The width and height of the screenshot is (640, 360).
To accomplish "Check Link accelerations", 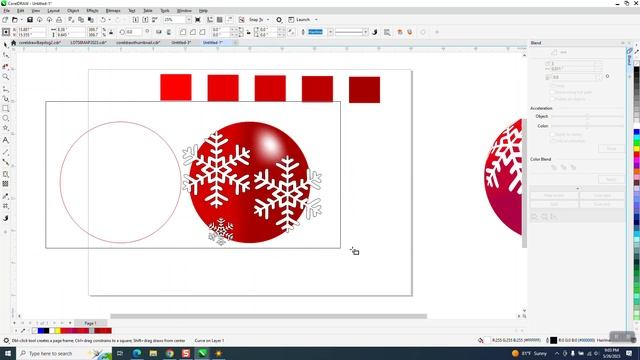I will [x=552, y=141].
